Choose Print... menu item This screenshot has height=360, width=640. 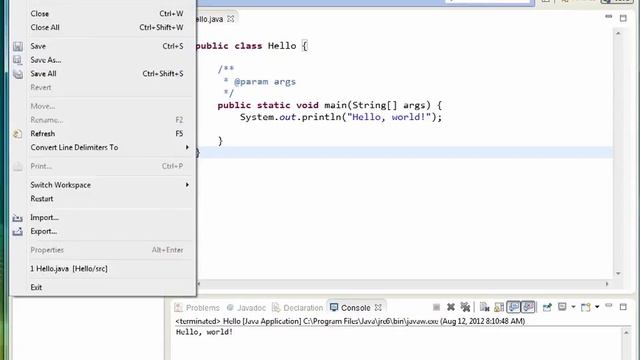(x=102, y=166)
